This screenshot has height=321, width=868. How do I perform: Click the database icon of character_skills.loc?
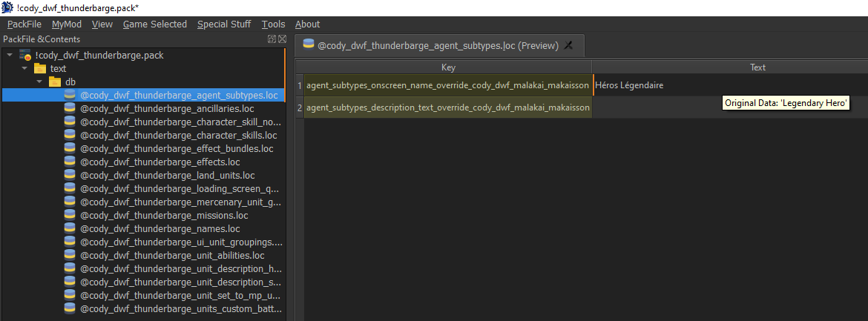[69, 135]
